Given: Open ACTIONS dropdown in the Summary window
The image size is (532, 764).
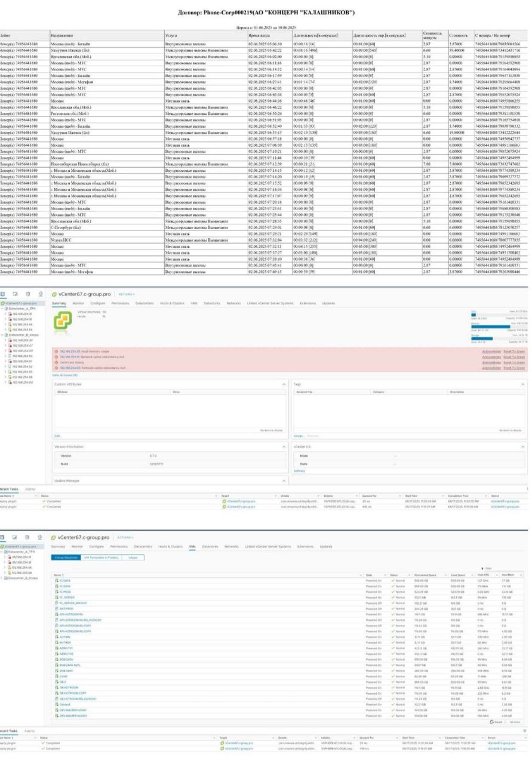Looking at the screenshot, I should (x=125, y=294).
